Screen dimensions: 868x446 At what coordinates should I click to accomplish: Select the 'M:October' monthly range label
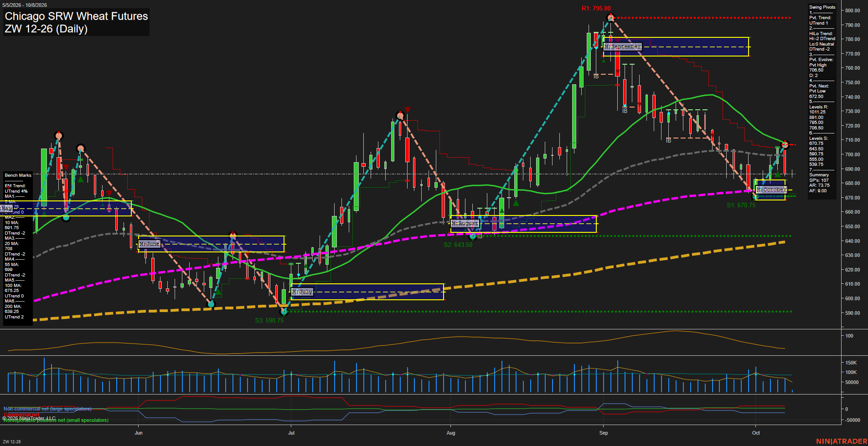click(x=771, y=190)
